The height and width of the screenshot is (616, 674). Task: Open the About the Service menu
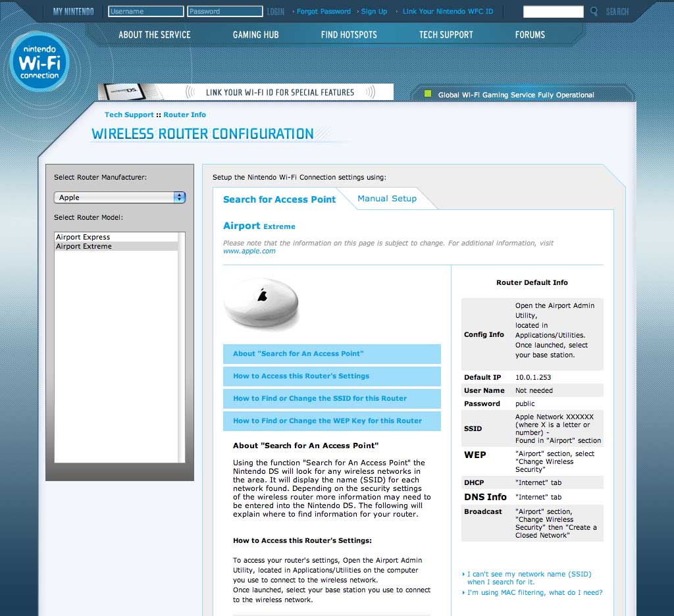(154, 35)
